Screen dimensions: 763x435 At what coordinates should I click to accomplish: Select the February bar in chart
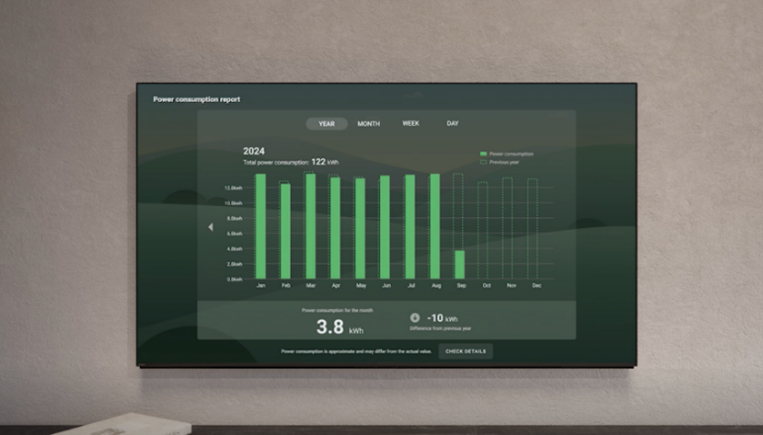[285, 231]
